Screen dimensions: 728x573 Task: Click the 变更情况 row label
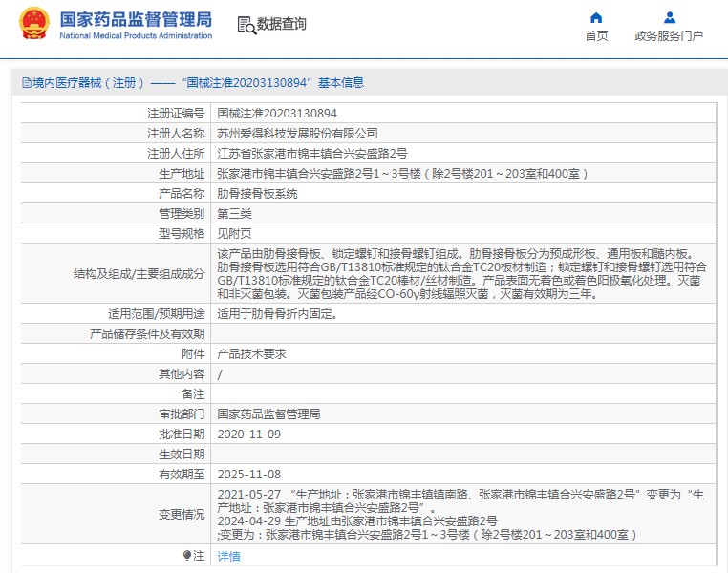click(x=182, y=515)
